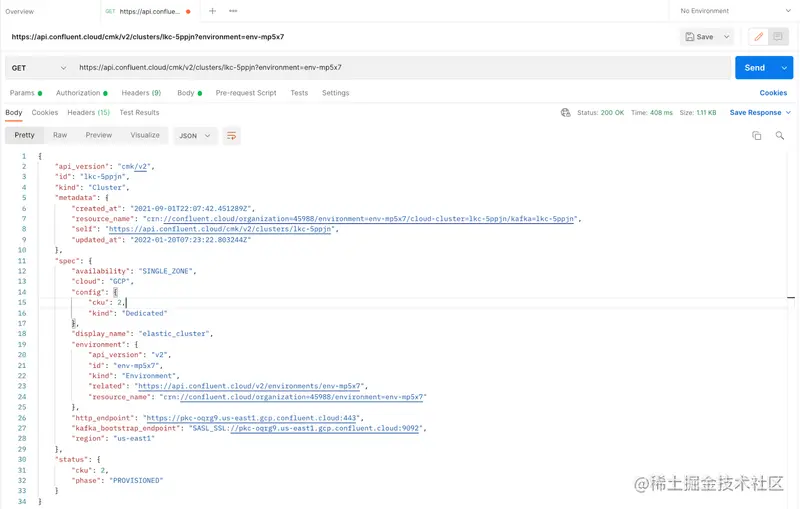This screenshot has height=509, width=800.
Task: Search the response with magnifier icon
Action: point(780,136)
